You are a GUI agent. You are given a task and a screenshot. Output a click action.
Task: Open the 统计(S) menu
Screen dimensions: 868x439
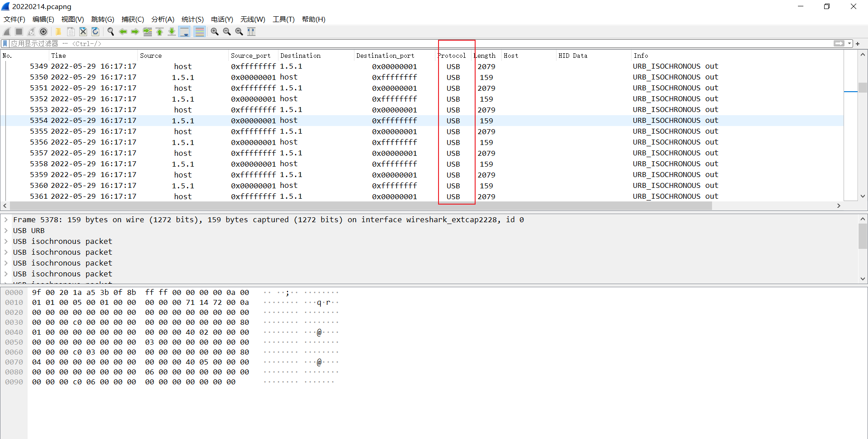click(192, 19)
